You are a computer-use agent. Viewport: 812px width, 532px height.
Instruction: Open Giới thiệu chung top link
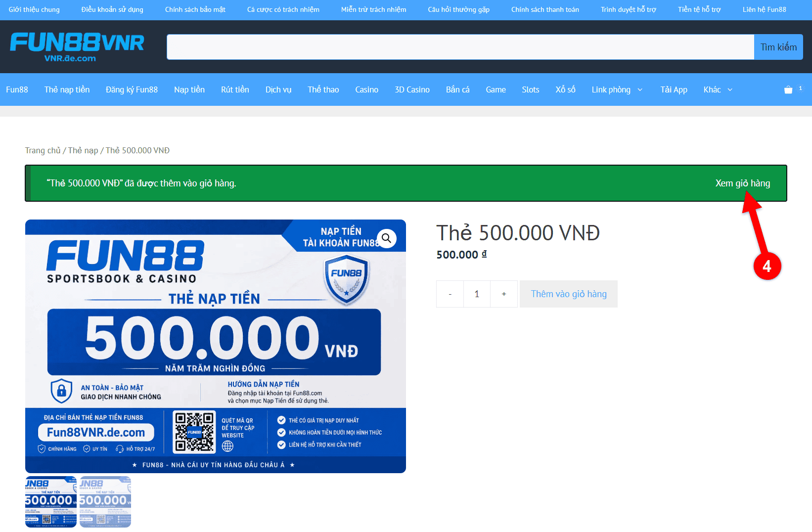(x=34, y=9)
